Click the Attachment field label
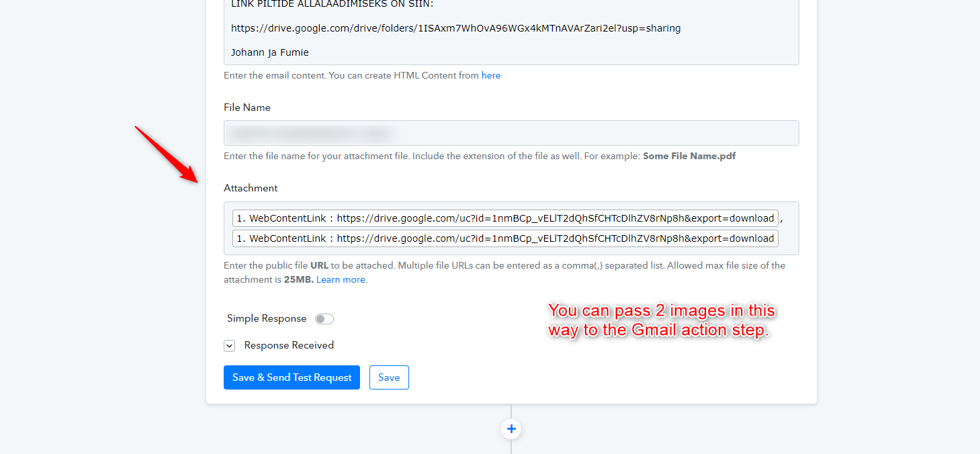The width and height of the screenshot is (980, 454). (x=251, y=188)
